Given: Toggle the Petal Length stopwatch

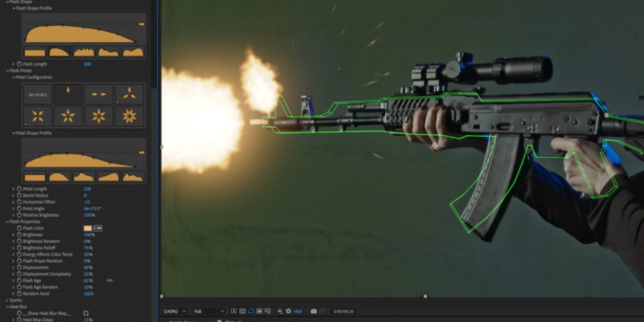Looking at the screenshot, I should point(19,189).
